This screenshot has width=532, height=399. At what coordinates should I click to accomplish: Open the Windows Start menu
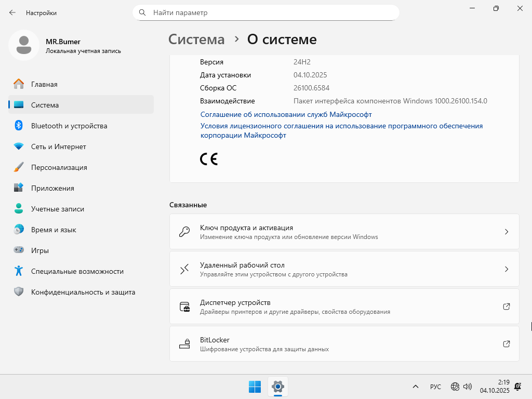click(x=255, y=387)
